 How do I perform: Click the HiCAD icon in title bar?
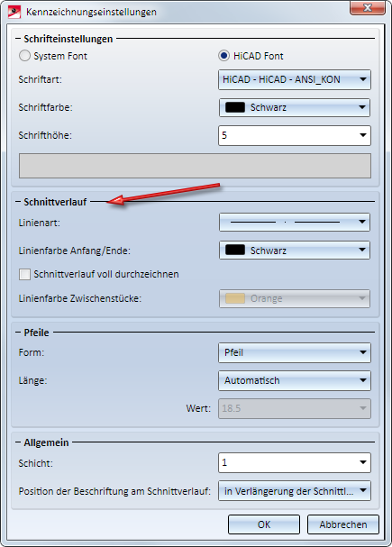14,12
